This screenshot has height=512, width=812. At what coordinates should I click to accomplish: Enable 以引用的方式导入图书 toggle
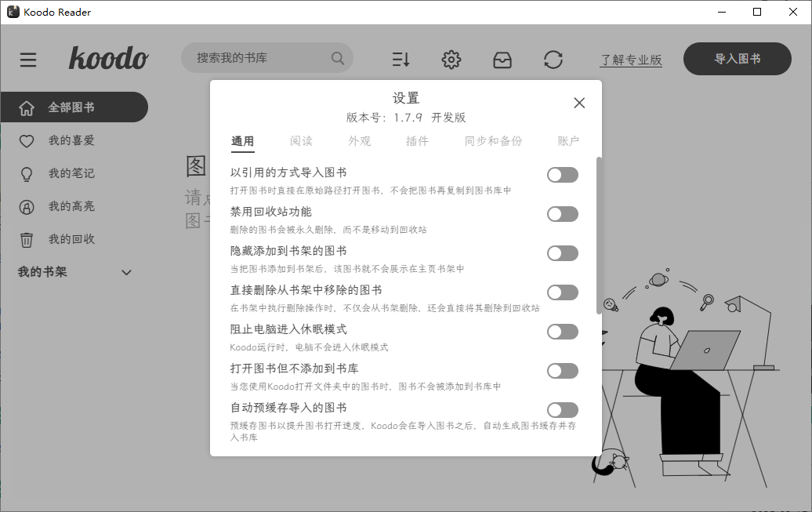click(x=562, y=174)
